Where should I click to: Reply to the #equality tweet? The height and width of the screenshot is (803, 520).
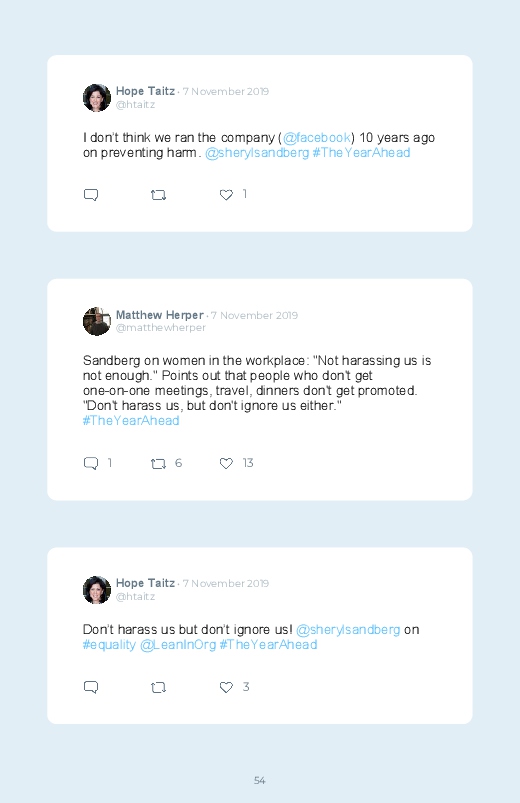[91, 687]
